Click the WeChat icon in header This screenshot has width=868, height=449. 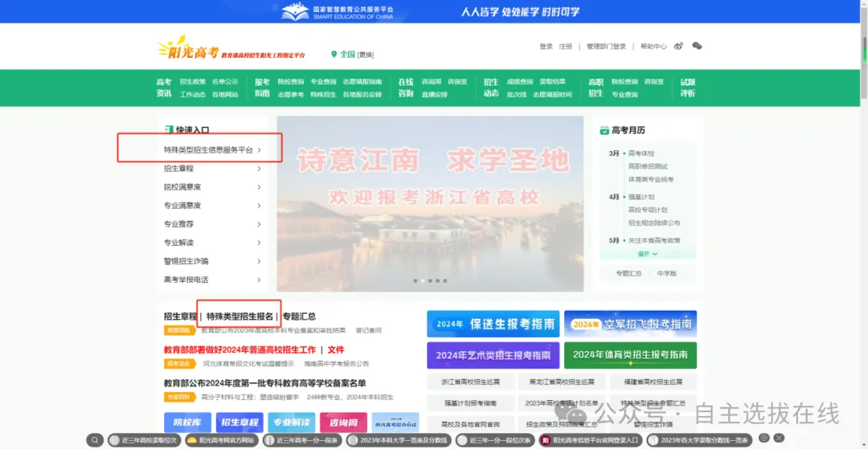(x=697, y=47)
